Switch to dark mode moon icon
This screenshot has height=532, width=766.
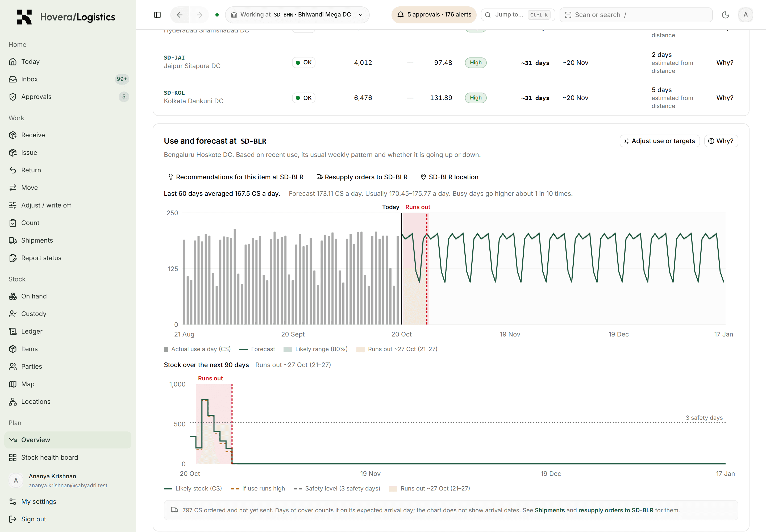725,15
